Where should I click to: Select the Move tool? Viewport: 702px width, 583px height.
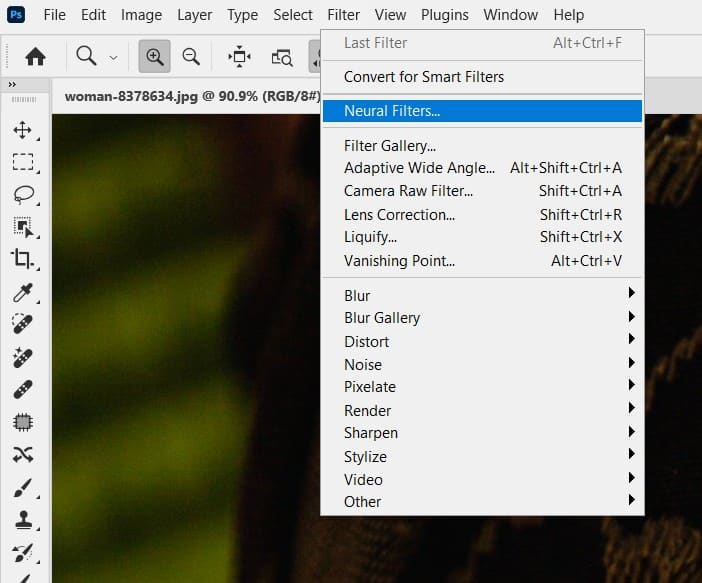[x=23, y=130]
